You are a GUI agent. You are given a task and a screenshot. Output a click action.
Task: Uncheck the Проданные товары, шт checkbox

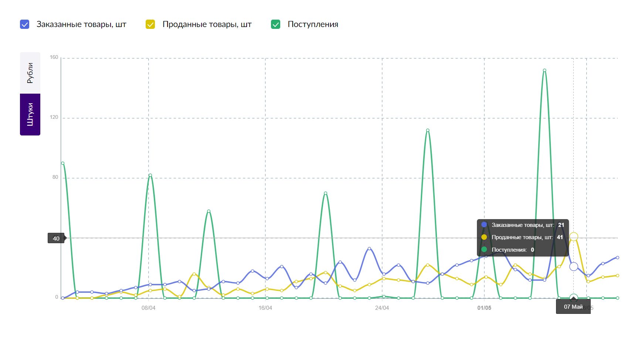[x=150, y=24]
